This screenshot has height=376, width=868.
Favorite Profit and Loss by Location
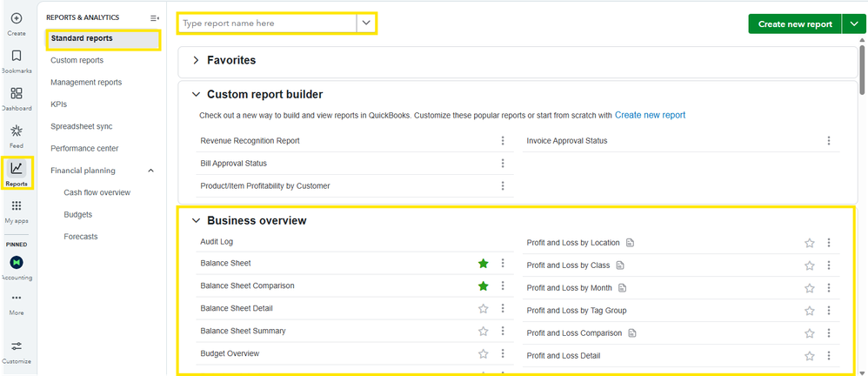(810, 243)
